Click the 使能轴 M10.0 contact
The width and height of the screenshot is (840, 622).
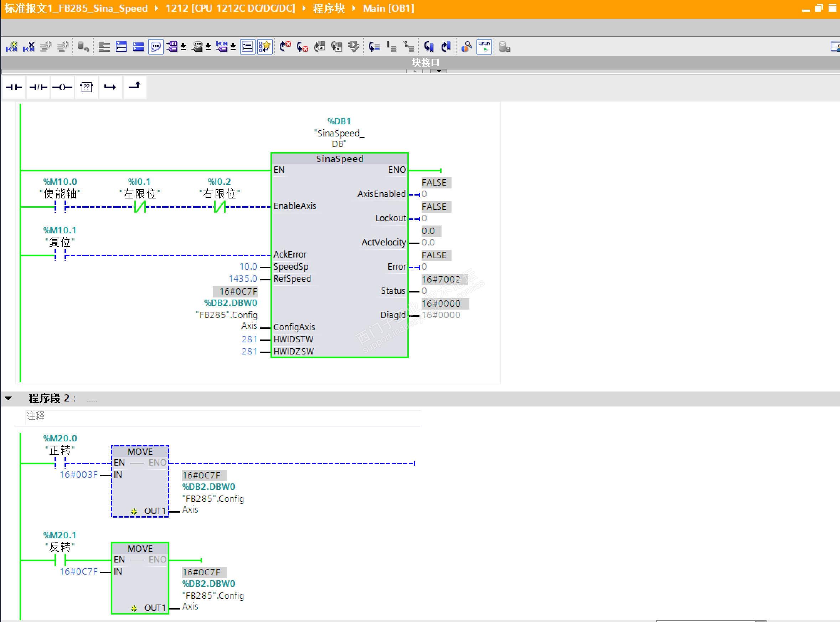60,206
